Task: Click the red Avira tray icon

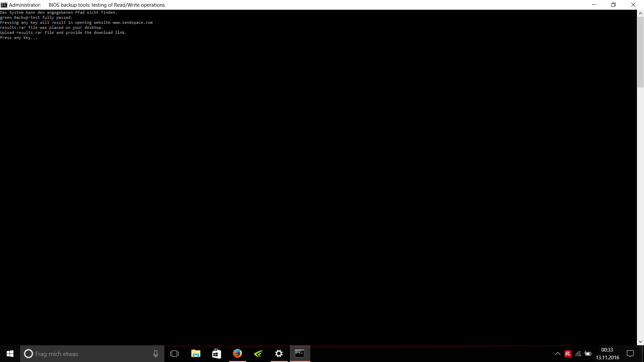Action: point(568,354)
